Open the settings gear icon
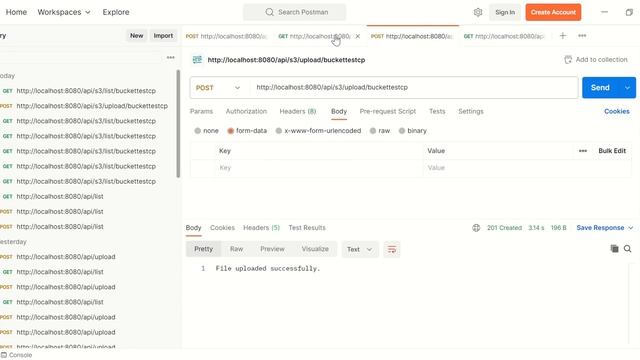The height and width of the screenshot is (360, 640). pyautogui.click(x=478, y=12)
